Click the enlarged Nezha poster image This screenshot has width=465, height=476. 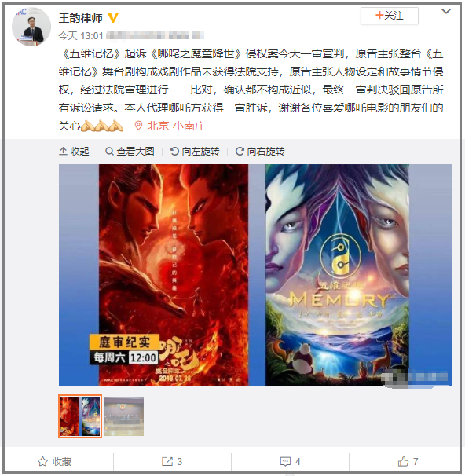[x=174, y=276]
